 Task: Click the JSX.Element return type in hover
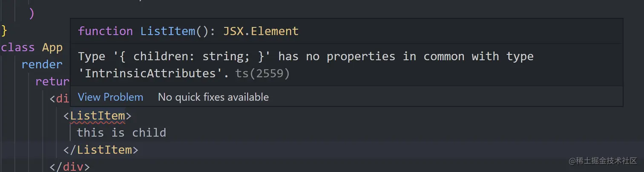pos(261,31)
